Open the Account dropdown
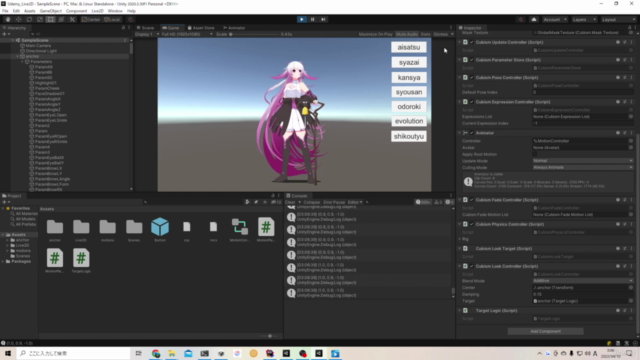Image resolution: width=640 pixels, height=360 pixels. tap(555, 19)
